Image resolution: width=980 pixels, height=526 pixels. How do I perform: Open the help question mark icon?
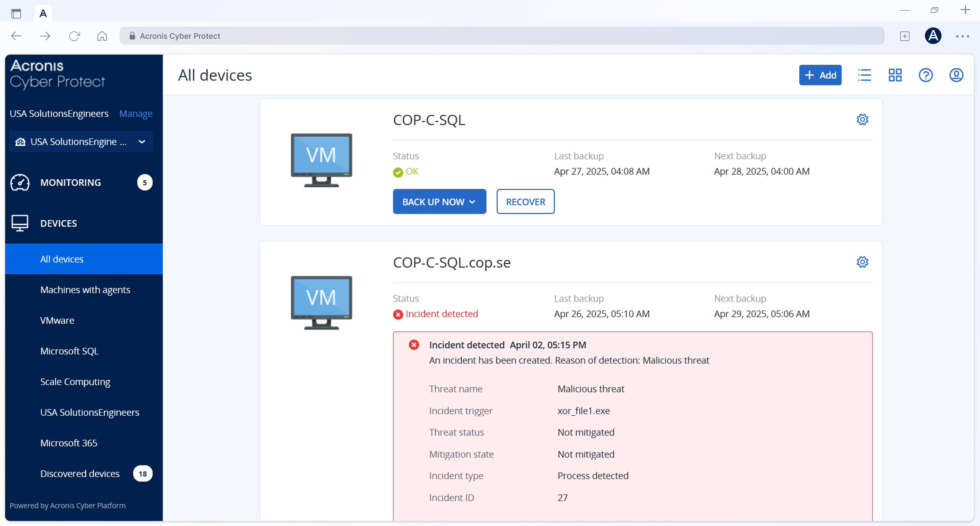[x=926, y=75]
